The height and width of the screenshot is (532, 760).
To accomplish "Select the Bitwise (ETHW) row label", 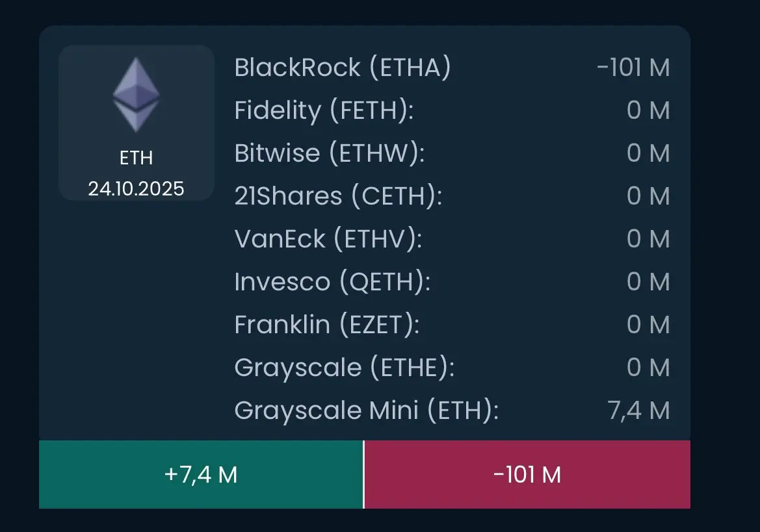I will click(x=329, y=153).
